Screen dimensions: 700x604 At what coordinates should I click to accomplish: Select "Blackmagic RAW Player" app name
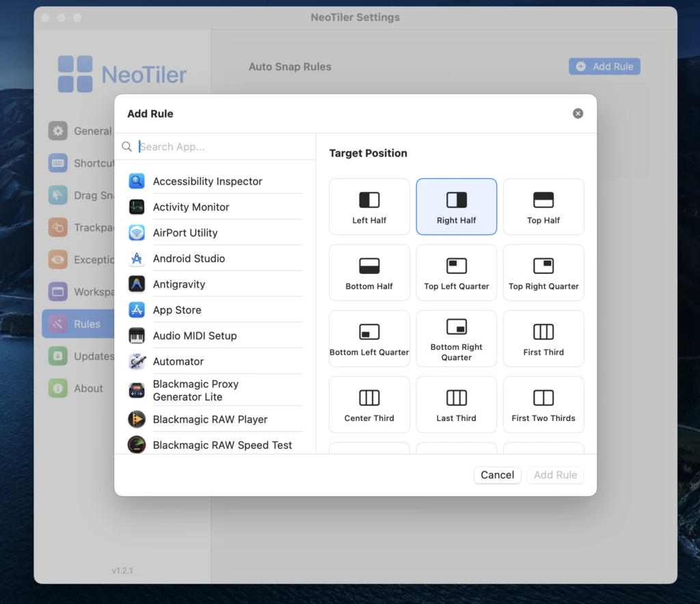click(x=211, y=420)
